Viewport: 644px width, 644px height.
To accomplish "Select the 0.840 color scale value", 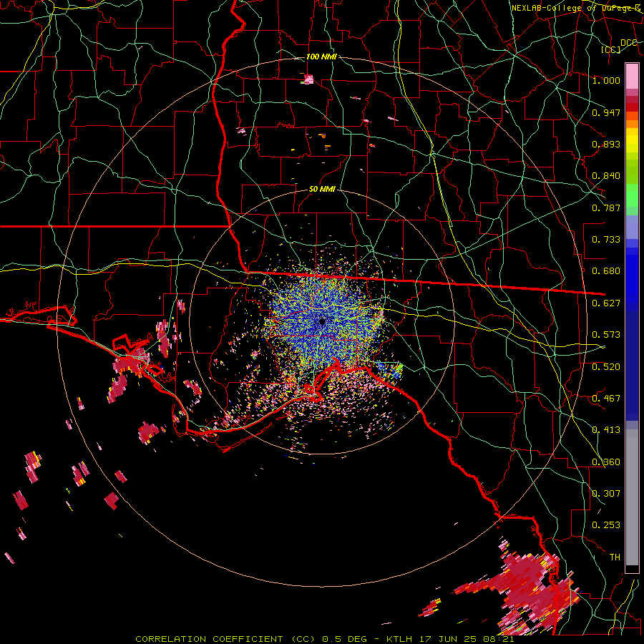I will (x=606, y=176).
